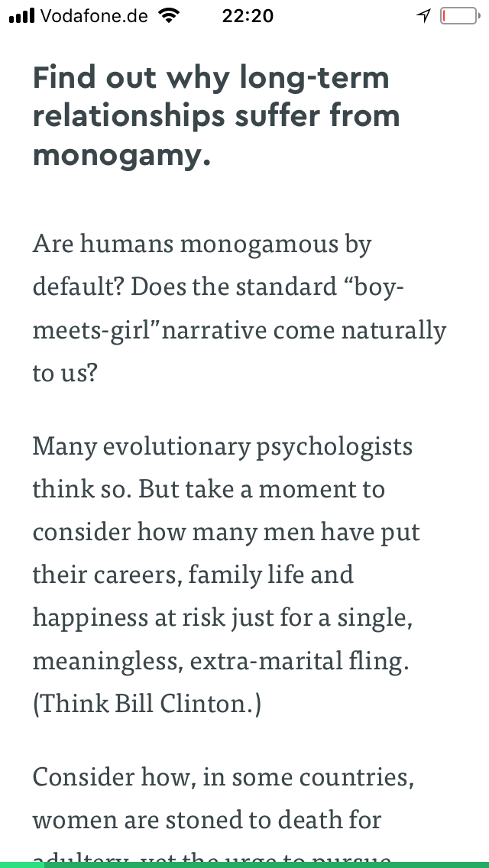
Task: Tap the paragraph starting "Consider how, in some"
Action: tap(223, 799)
